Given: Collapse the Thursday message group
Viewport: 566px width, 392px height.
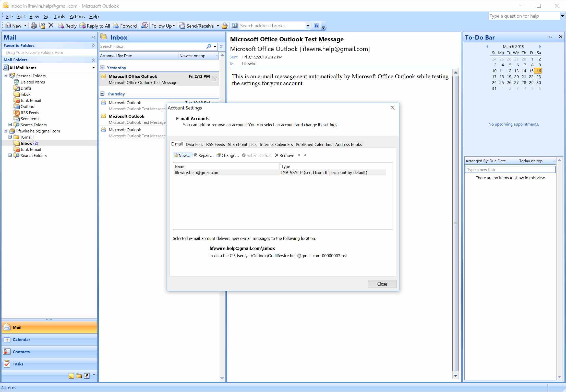Looking at the screenshot, I should click(102, 94).
